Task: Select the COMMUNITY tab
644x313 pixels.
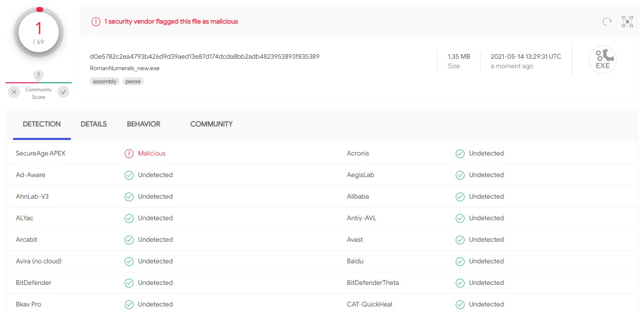Action: 211,124
